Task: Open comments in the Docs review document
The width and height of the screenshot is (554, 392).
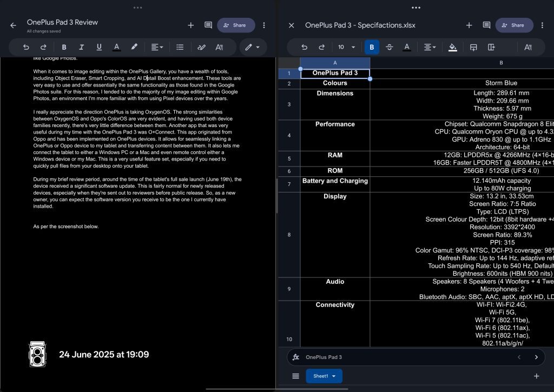Action: click(x=208, y=25)
